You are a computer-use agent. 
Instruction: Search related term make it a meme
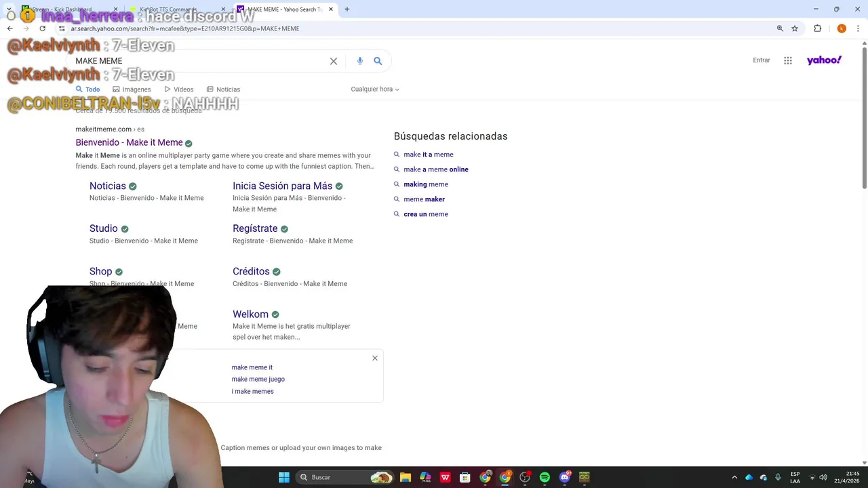click(x=429, y=155)
